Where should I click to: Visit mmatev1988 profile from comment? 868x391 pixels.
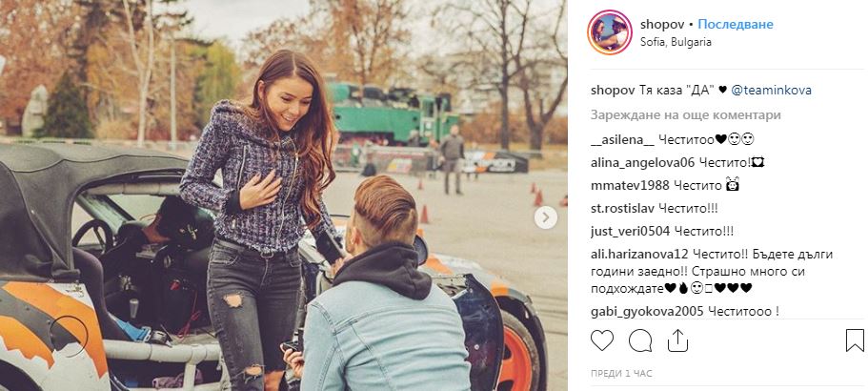[630, 186]
